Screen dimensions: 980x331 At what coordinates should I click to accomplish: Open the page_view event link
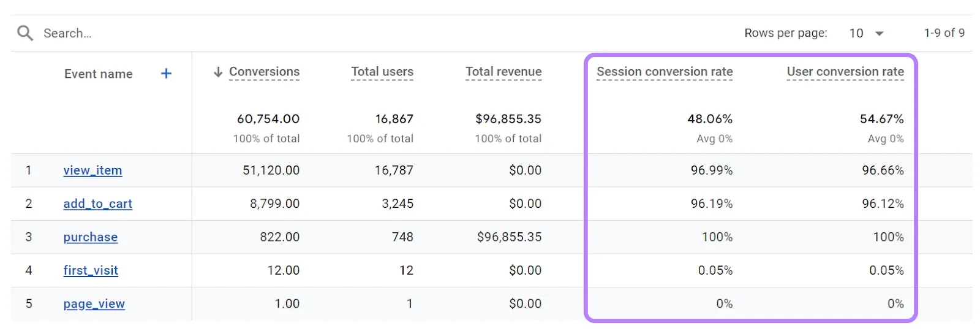(x=94, y=304)
